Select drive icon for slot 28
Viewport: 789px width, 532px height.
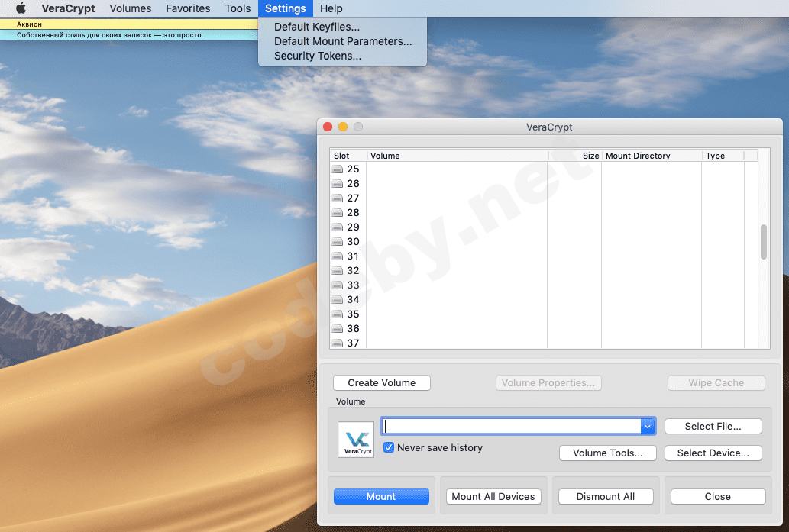(337, 213)
